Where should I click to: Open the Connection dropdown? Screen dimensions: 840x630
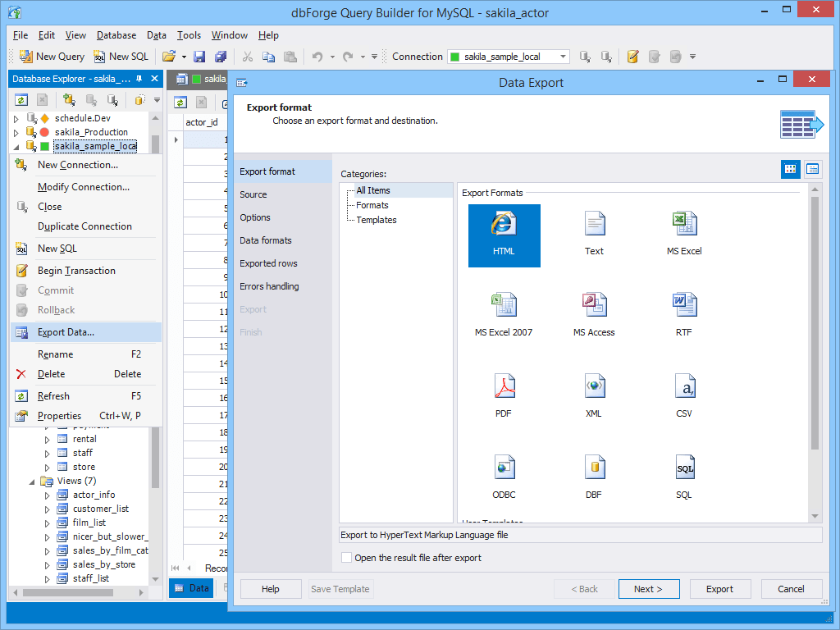(564, 57)
